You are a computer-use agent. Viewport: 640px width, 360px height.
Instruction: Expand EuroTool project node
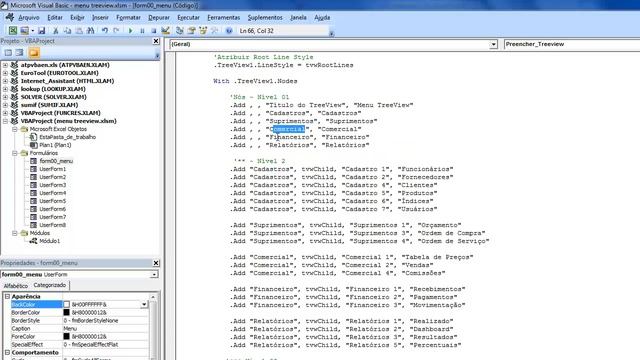[x=5, y=73]
